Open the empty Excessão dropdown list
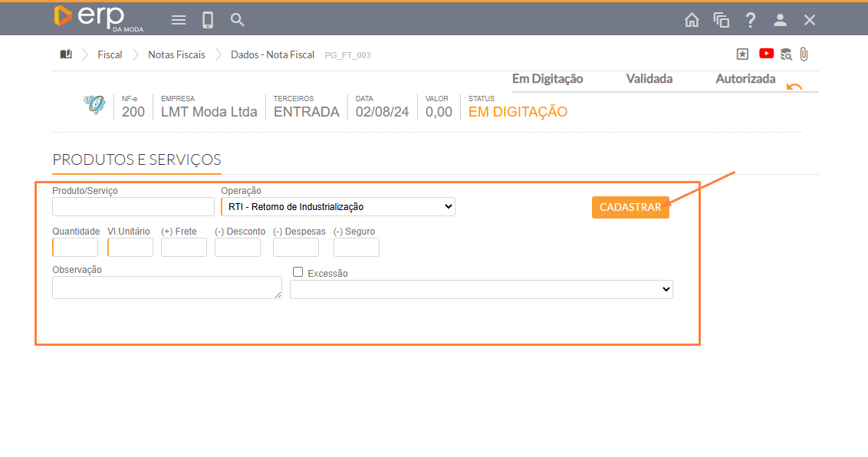This screenshot has height=457, width=868. point(481,290)
